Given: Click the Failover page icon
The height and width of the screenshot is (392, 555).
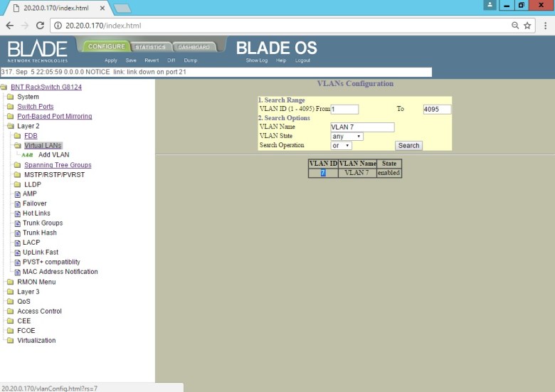Looking at the screenshot, I should [x=17, y=203].
